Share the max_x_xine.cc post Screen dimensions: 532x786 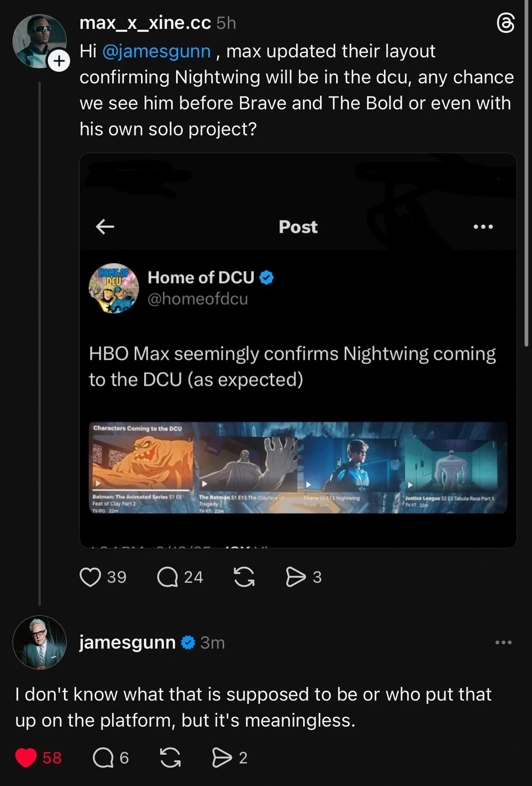coord(296,577)
